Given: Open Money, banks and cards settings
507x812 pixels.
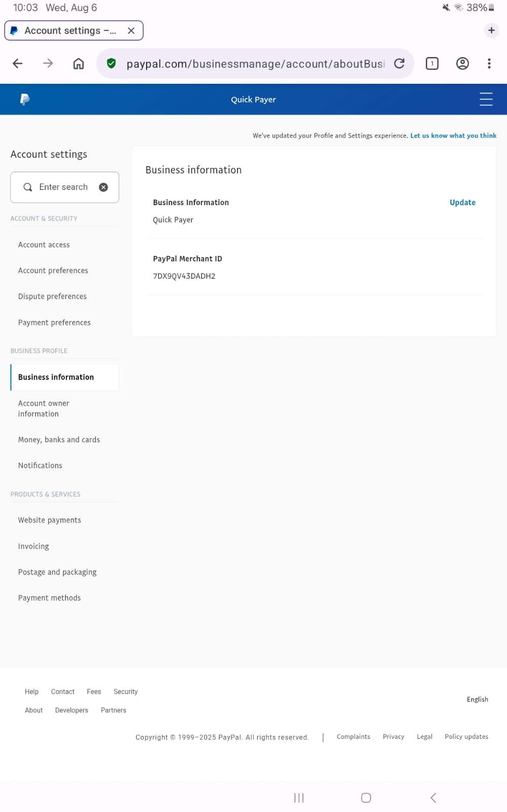Looking at the screenshot, I should [x=59, y=440].
